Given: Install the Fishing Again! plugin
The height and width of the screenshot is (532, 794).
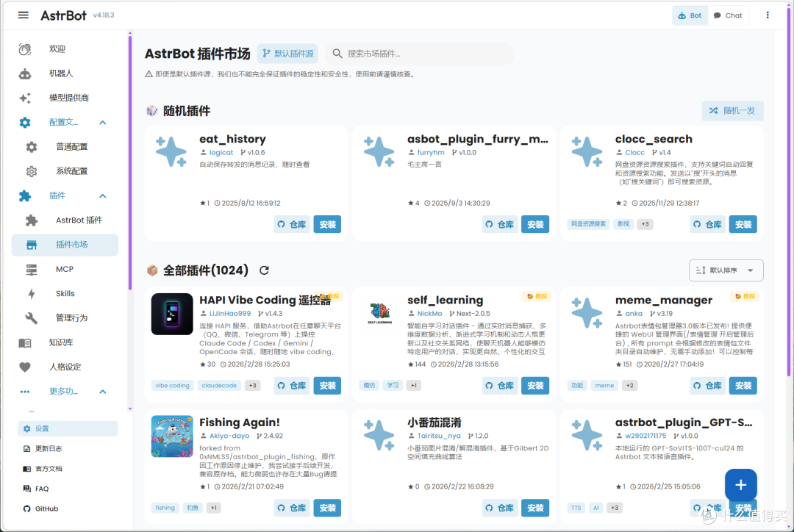Looking at the screenshot, I should tap(327, 508).
